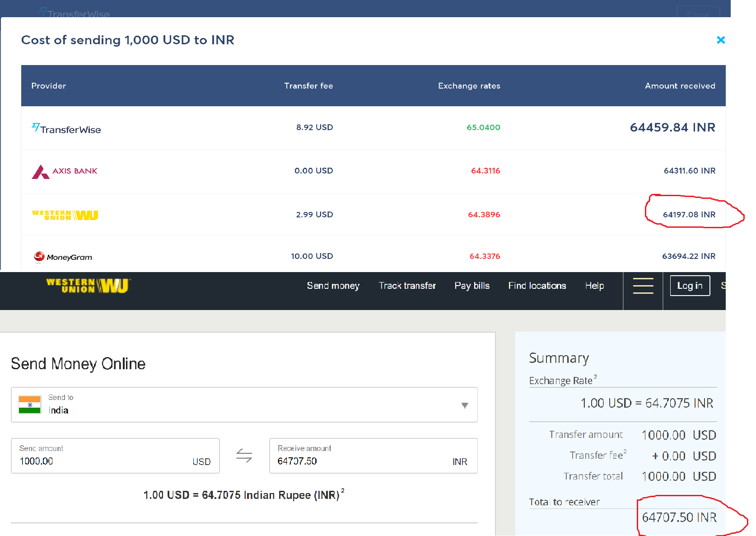Open Send money menu item
Image resolution: width=756 pixels, height=536 pixels.
[333, 286]
